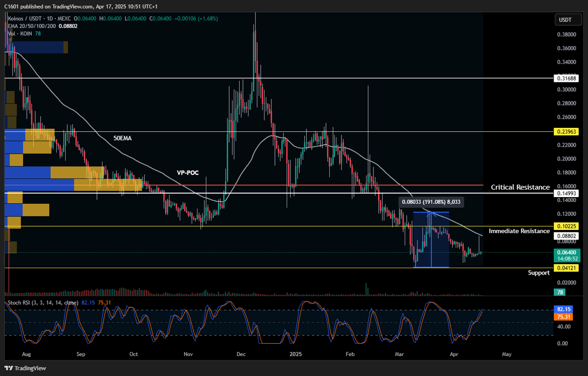Click the orange 75.31 Stoch RSI value badge
This screenshot has height=376, width=588.
pos(563,317)
